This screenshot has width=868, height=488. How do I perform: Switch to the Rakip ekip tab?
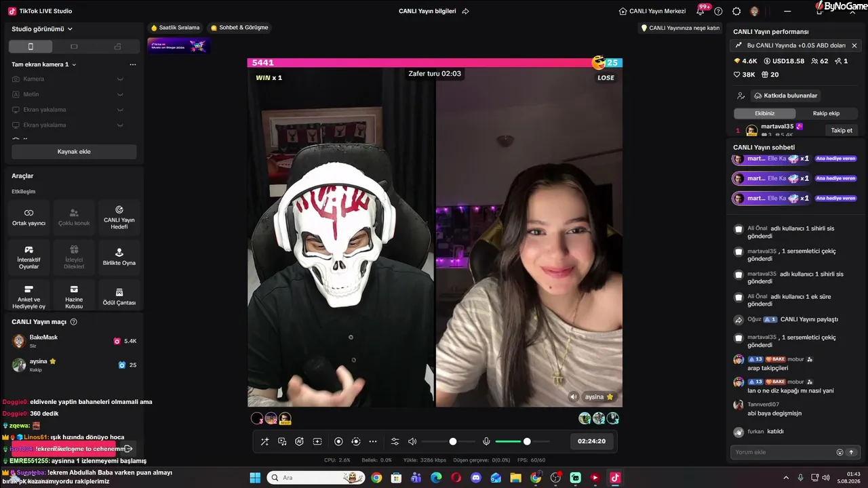pyautogui.click(x=826, y=113)
